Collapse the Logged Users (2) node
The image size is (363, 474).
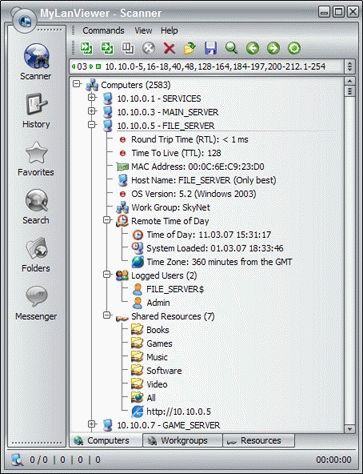click(x=107, y=274)
